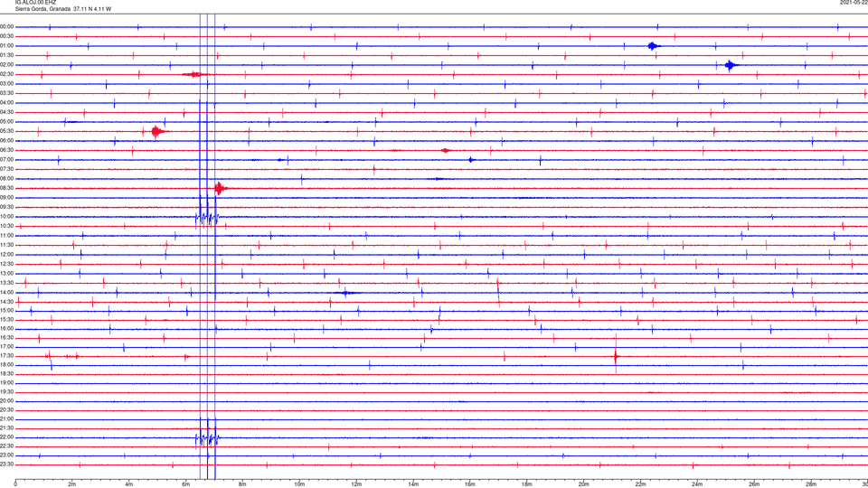Select the 23:30 trace time label

click(x=7, y=465)
